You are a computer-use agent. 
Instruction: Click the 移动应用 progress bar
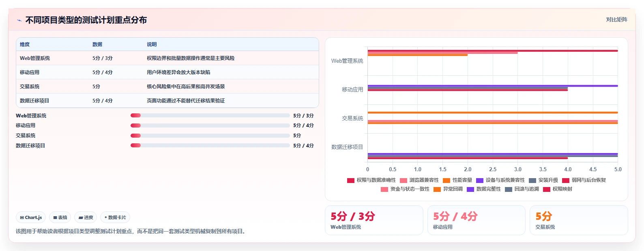pos(210,125)
